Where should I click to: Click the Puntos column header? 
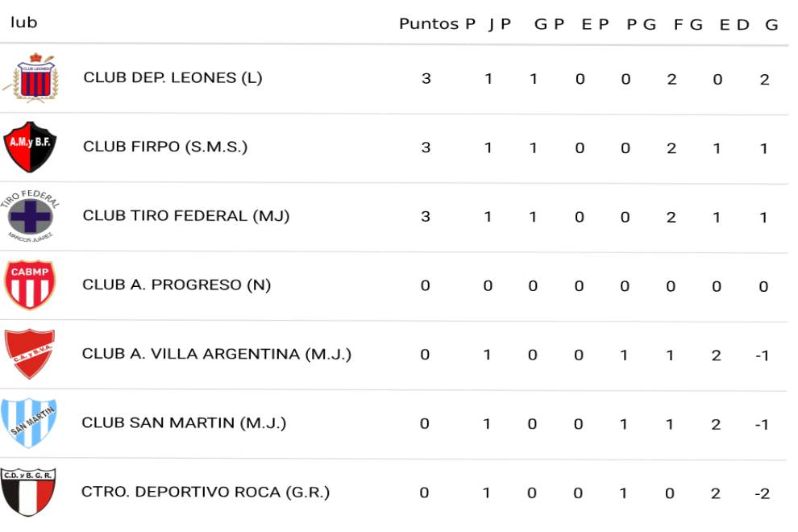point(429,23)
